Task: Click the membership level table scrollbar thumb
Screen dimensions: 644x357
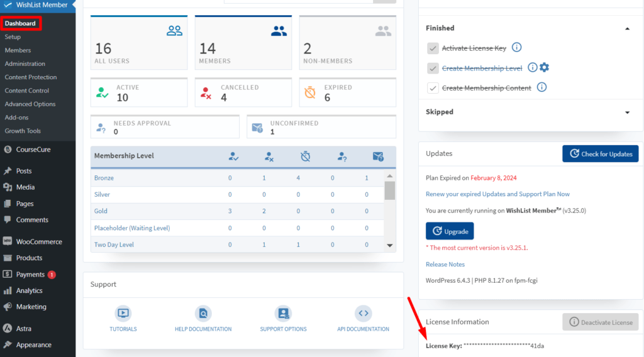Action: click(x=390, y=191)
